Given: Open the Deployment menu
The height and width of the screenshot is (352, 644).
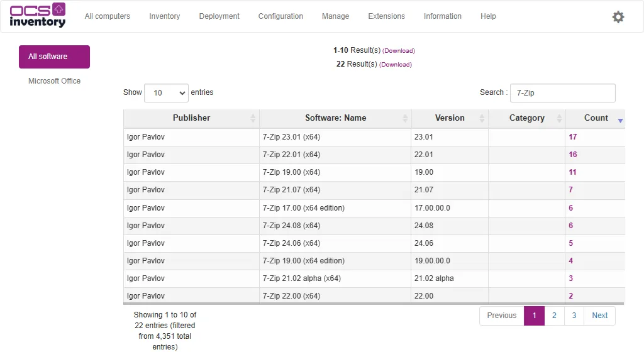Looking at the screenshot, I should point(219,16).
